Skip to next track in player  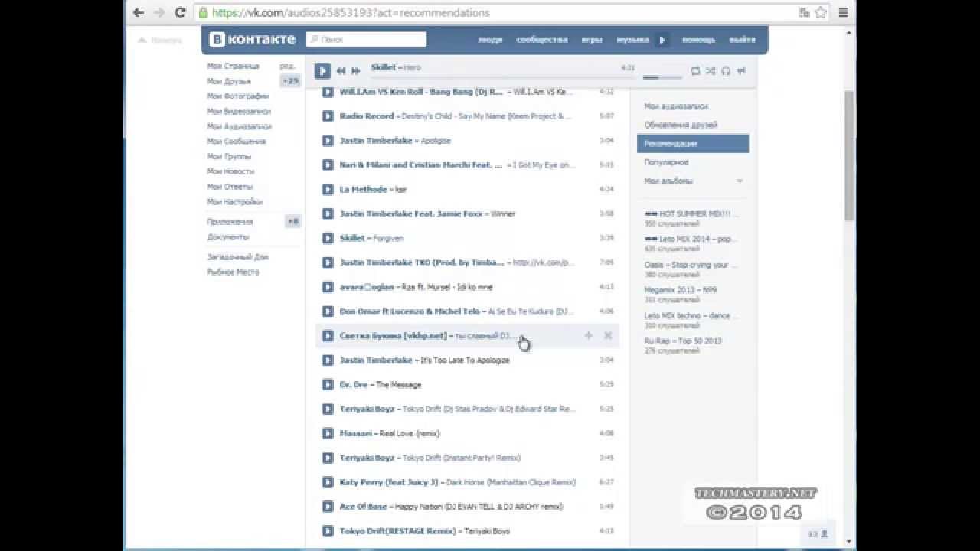355,70
